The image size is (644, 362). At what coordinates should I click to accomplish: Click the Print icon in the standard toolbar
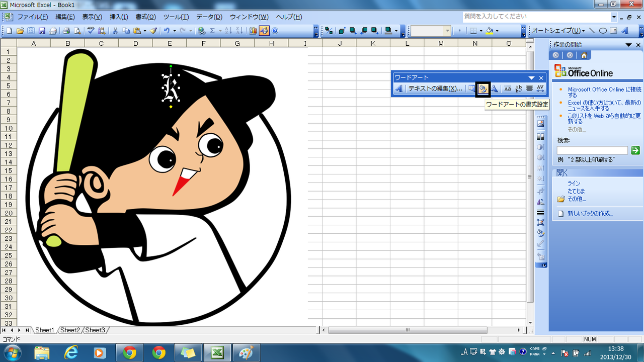(x=66, y=31)
